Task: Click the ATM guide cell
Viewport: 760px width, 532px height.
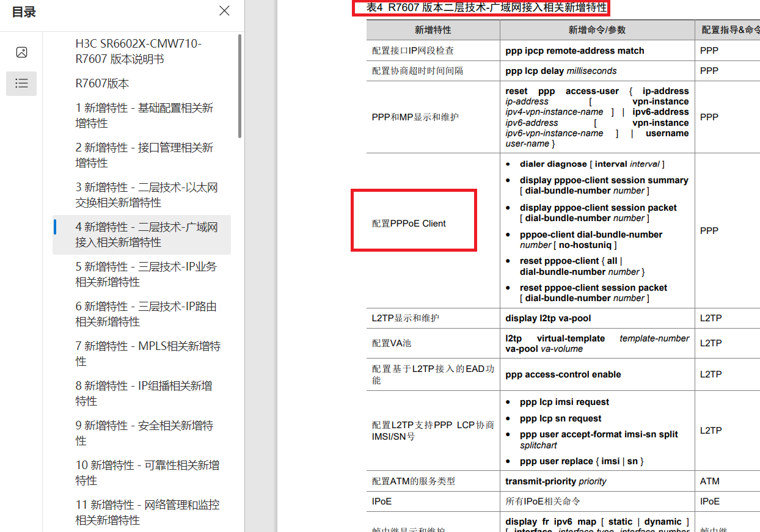Action: 727,481
